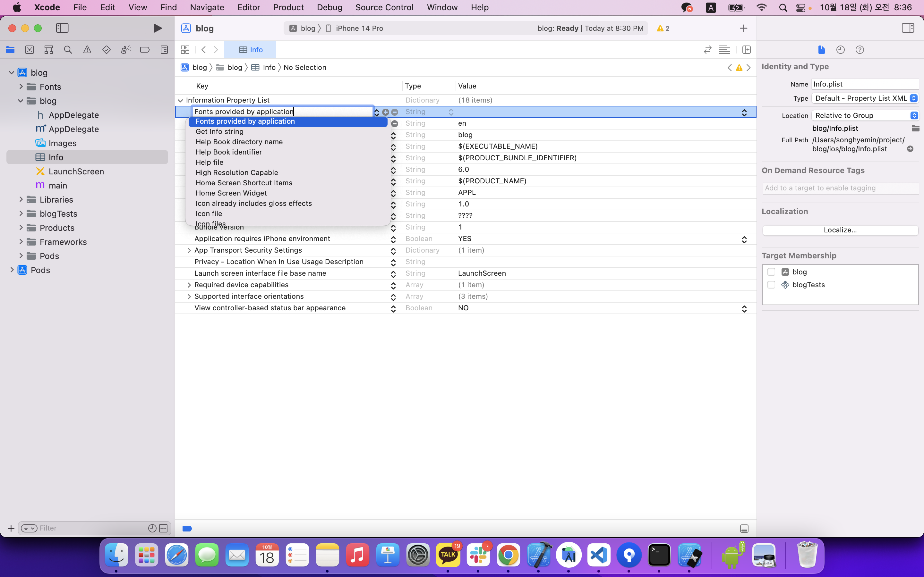
Task: Check blog target membership checkbox
Action: pyautogui.click(x=771, y=272)
